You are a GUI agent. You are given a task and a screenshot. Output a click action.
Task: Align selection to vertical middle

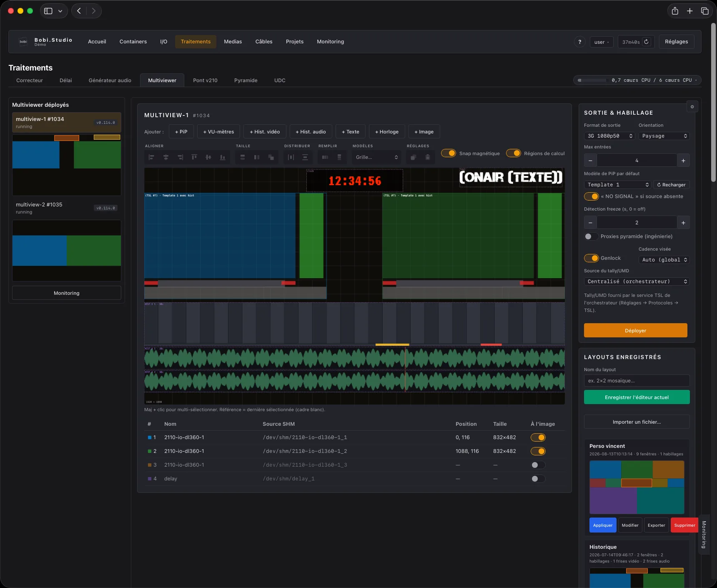tap(208, 157)
